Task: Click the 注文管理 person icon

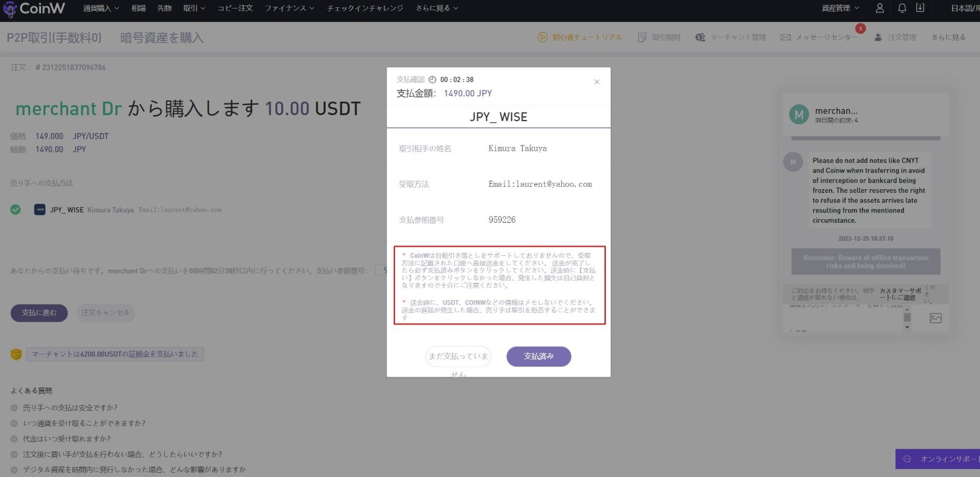Action: coord(878,37)
